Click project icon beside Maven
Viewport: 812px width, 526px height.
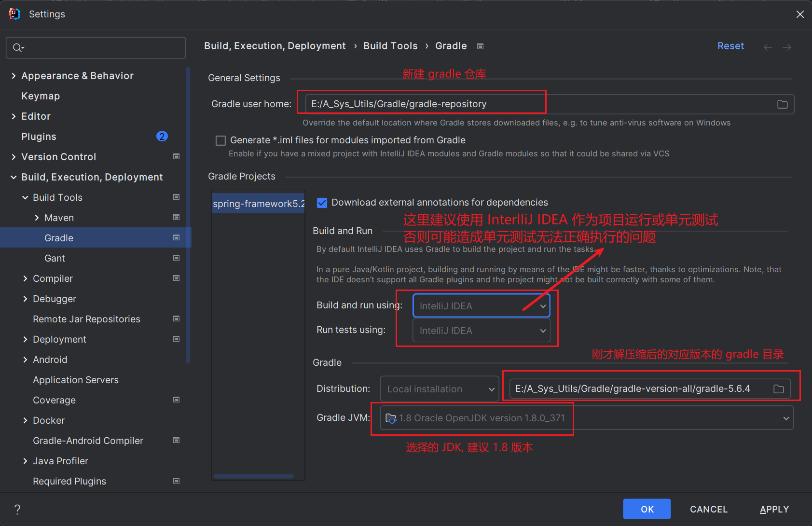177,217
